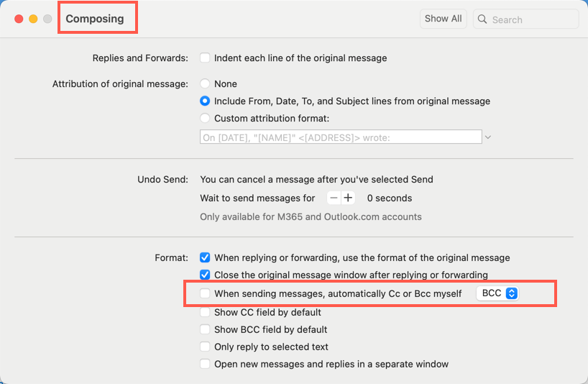Enable Open new messages in separate window

[205, 364]
